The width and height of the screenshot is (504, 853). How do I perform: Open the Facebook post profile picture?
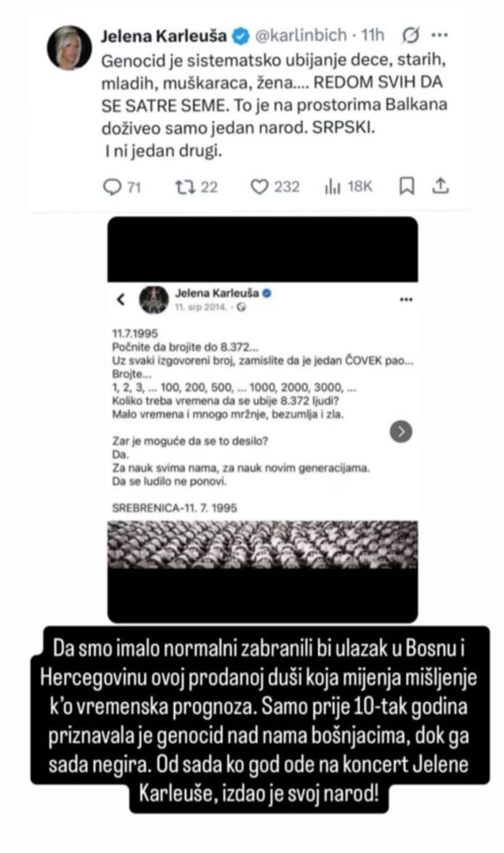(x=154, y=299)
